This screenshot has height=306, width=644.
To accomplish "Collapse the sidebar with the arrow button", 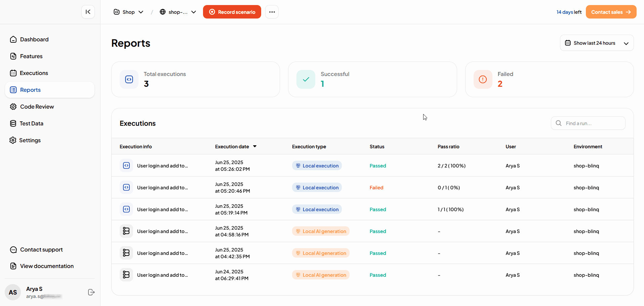I will pyautogui.click(x=88, y=12).
